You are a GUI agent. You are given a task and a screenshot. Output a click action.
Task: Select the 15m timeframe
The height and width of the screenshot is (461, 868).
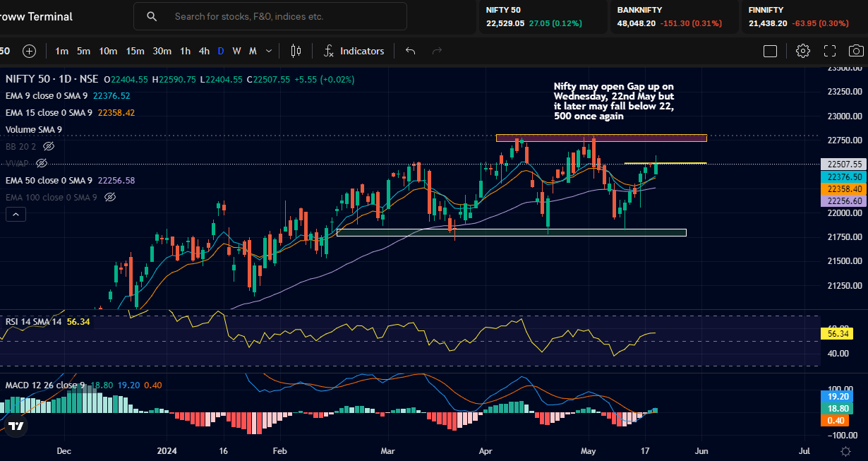[x=135, y=51]
